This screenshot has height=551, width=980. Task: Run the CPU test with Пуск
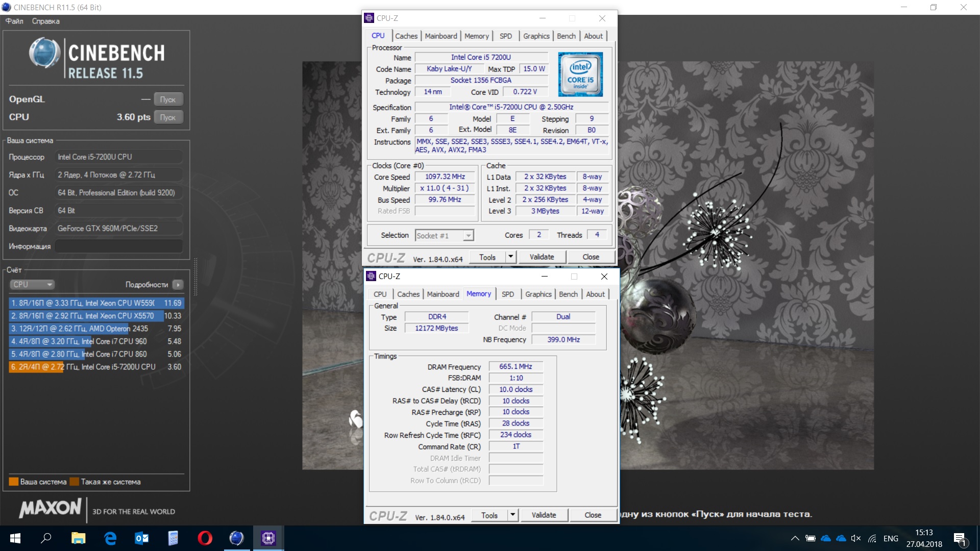pos(168,117)
